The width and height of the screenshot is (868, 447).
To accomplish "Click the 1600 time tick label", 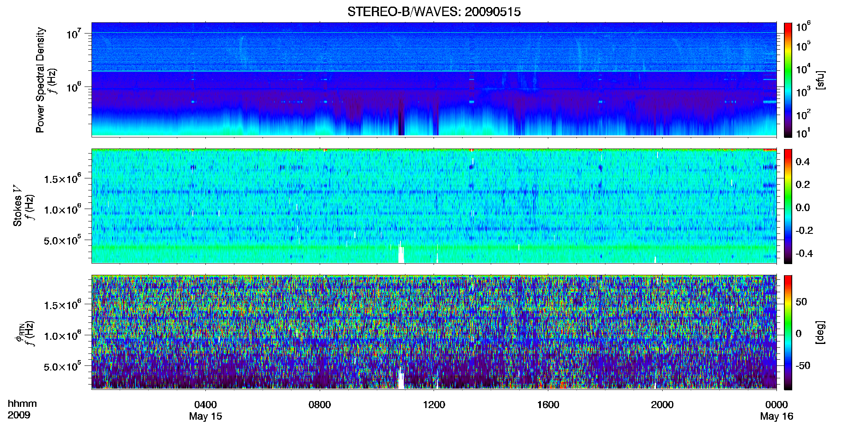I will pos(548,405).
